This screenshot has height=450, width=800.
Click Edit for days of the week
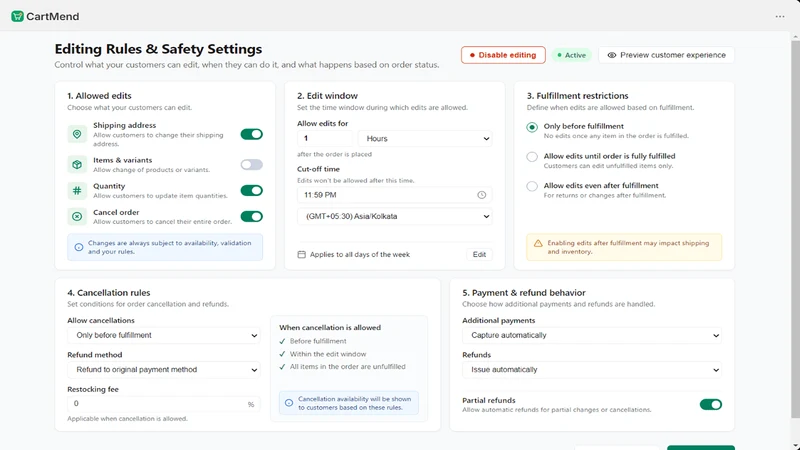pos(479,254)
